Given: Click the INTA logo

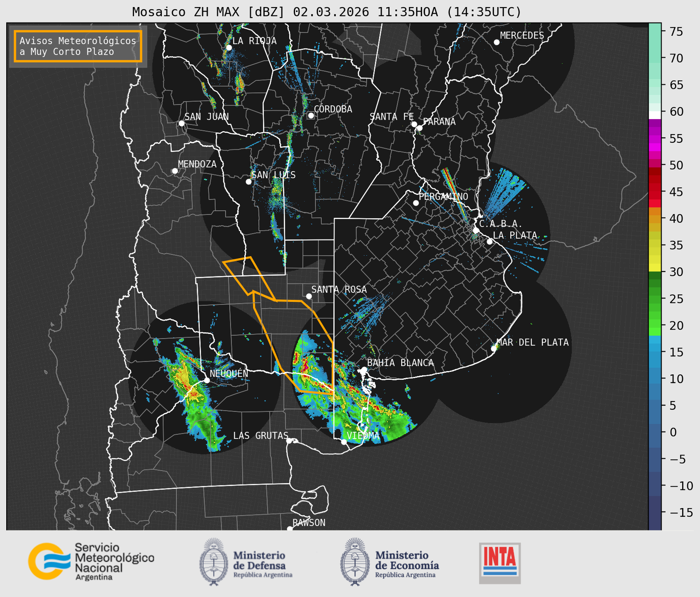Looking at the screenshot, I should (500, 563).
